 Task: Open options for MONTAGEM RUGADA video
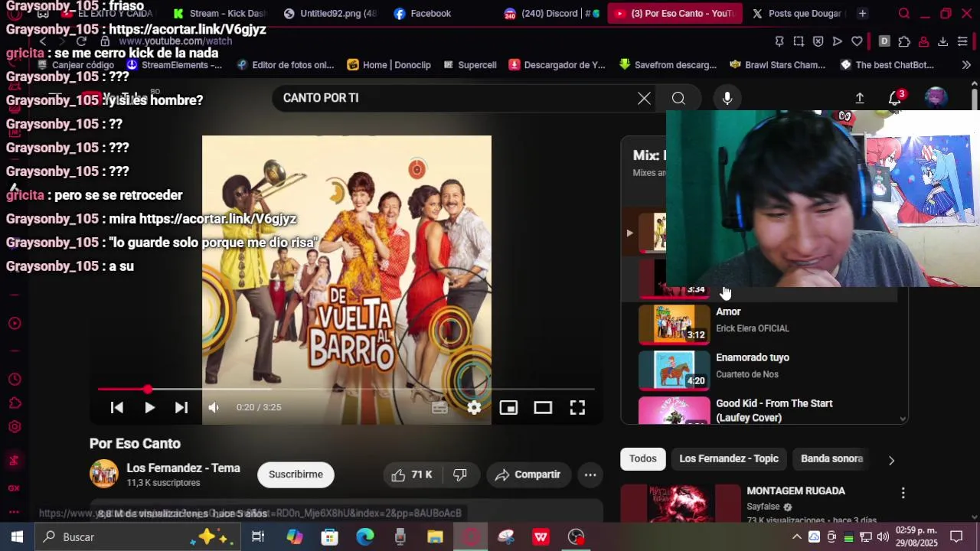click(x=903, y=494)
